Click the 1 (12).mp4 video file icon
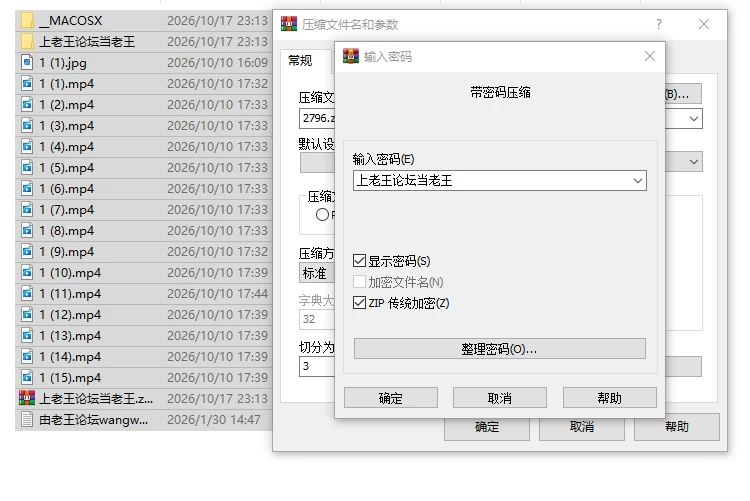 pyautogui.click(x=27, y=315)
